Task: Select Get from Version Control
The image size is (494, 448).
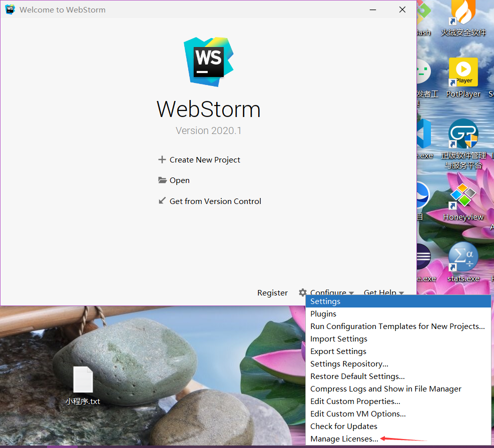Action: coord(215,201)
